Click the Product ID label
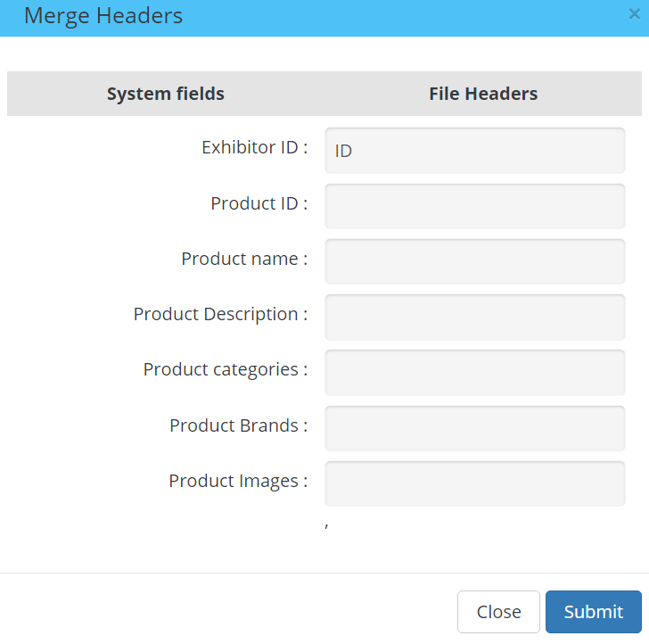649x644 pixels. click(259, 203)
